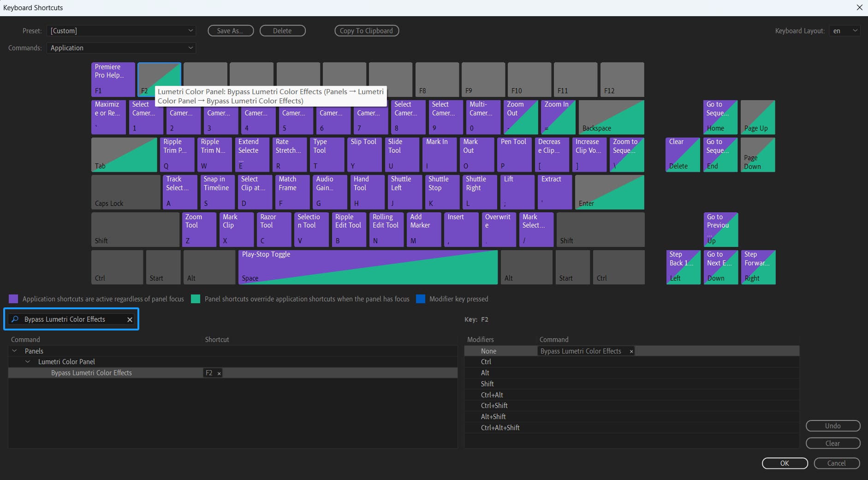Image resolution: width=868 pixels, height=480 pixels.
Task: Select the Slide Tool U key
Action: point(402,155)
